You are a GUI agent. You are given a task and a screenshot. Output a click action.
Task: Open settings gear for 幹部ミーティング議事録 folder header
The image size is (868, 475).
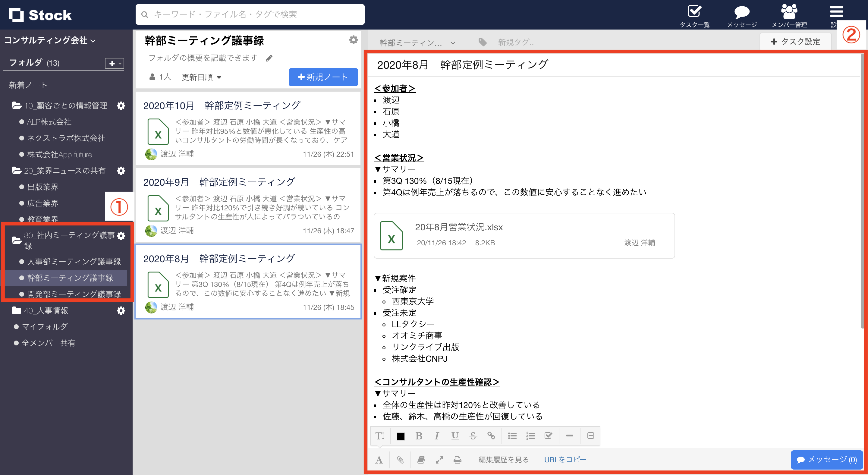[353, 40]
